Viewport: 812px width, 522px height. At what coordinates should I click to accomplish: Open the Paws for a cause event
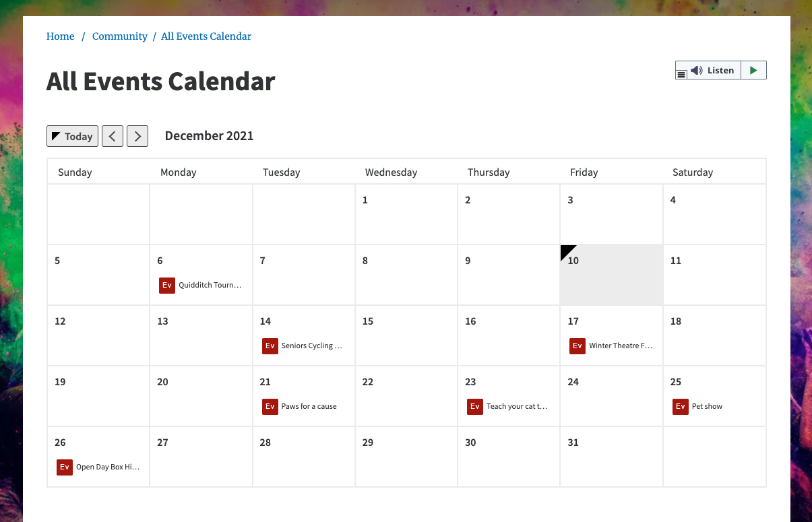(300, 406)
